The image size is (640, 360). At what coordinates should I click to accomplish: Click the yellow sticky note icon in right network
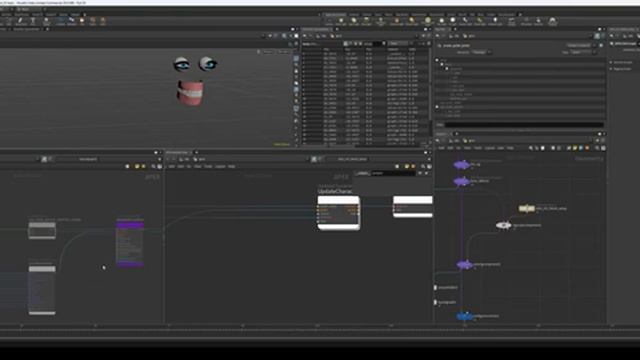[575, 148]
